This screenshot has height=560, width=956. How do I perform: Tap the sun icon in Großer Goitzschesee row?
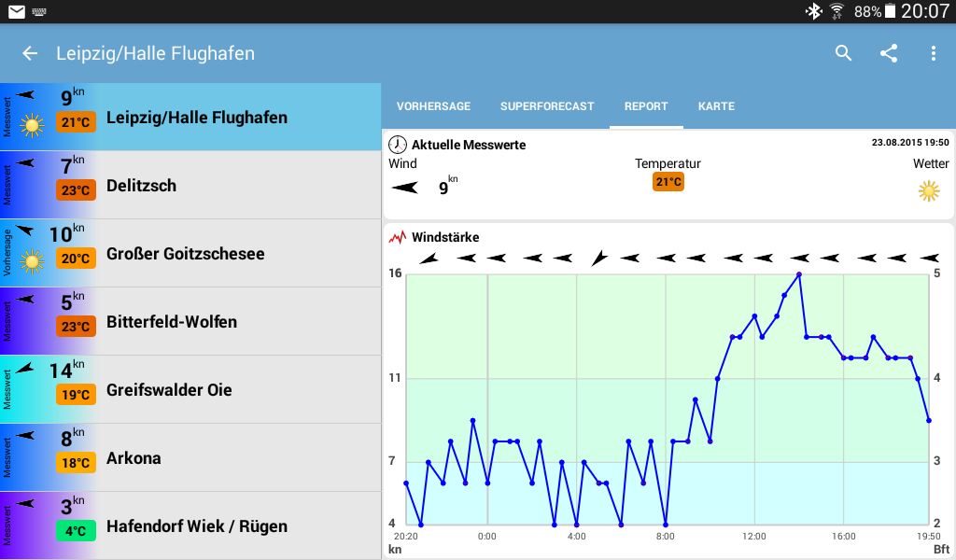pyautogui.click(x=32, y=262)
